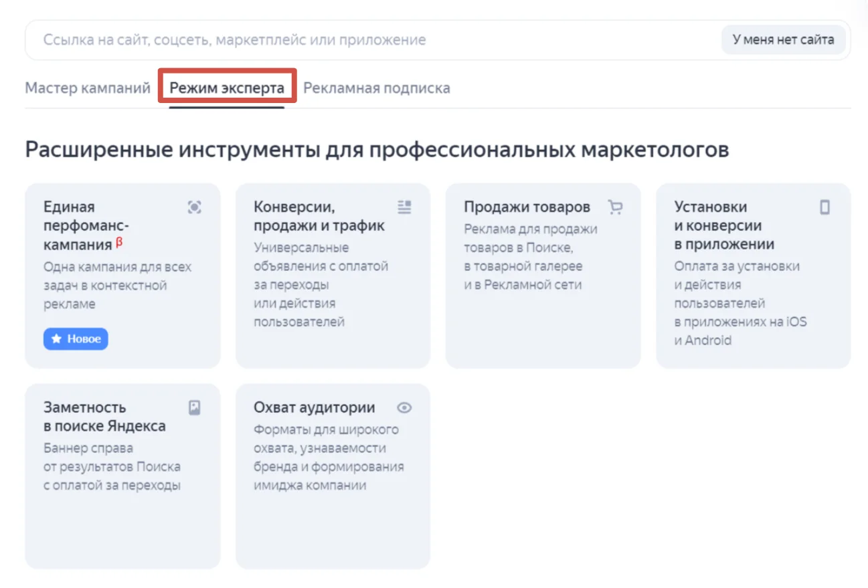
Task: Choose the Конверсии, продажи и трафик title
Action: [x=319, y=216]
